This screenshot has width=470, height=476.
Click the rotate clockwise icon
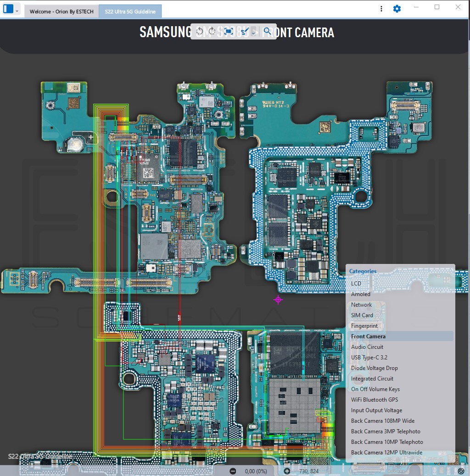point(212,31)
